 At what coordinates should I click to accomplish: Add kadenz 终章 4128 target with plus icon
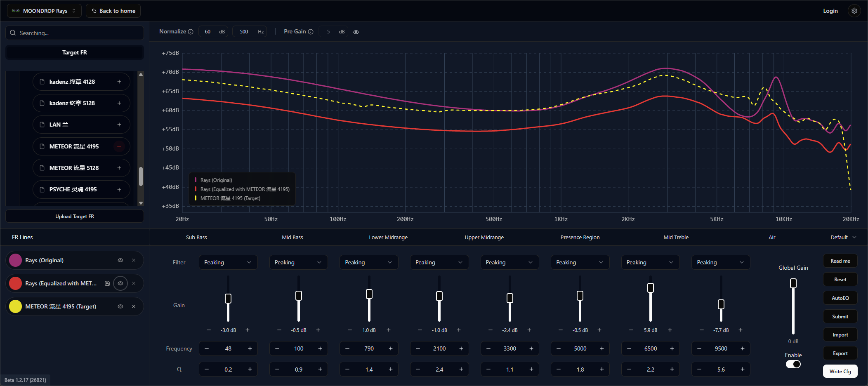119,82
